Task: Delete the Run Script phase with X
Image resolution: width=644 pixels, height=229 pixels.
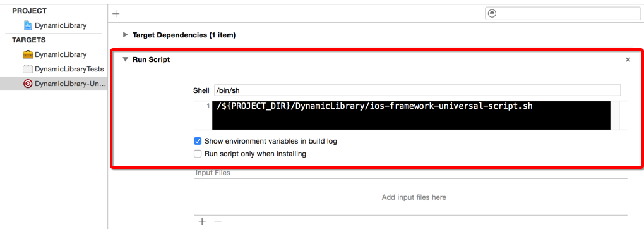Action: coord(628,59)
